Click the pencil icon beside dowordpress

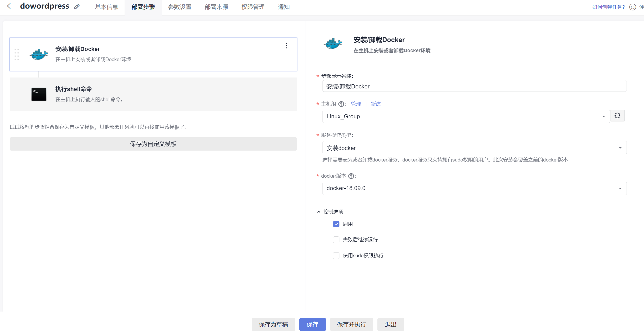coord(76,7)
